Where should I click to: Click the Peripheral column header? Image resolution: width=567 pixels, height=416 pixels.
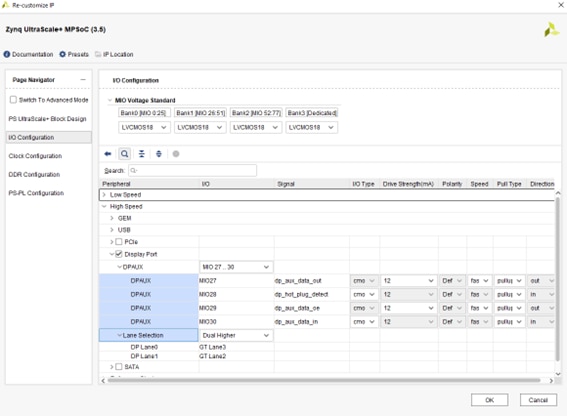click(149, 184)
